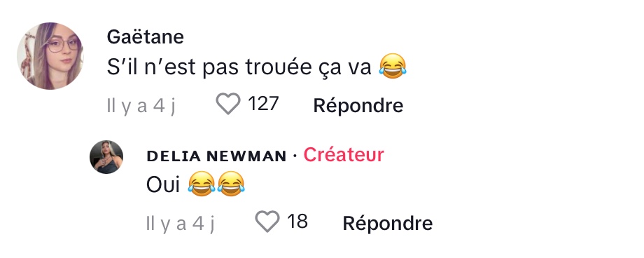Open the Gaëtane username link
Viewport: 644px width, 258px height.
tap(146, 37)
